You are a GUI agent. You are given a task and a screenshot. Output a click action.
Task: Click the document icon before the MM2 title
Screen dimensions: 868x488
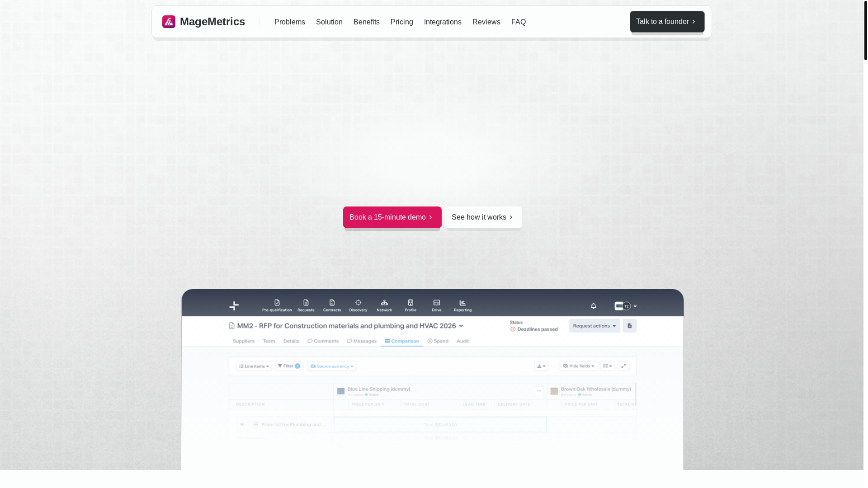tap(232, 326)
